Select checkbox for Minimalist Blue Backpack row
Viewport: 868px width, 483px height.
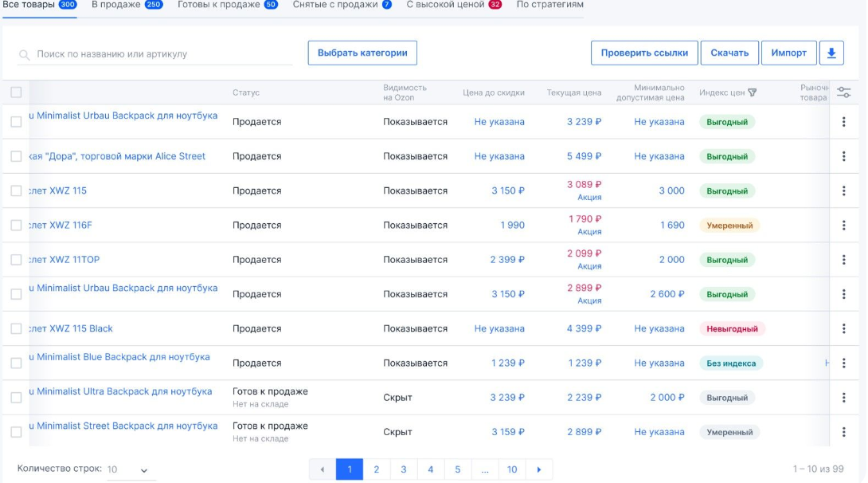16,363
